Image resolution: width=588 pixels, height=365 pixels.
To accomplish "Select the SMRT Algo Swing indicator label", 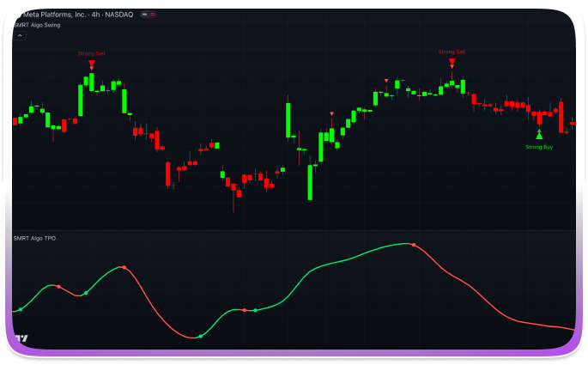I will click(36, 25).
